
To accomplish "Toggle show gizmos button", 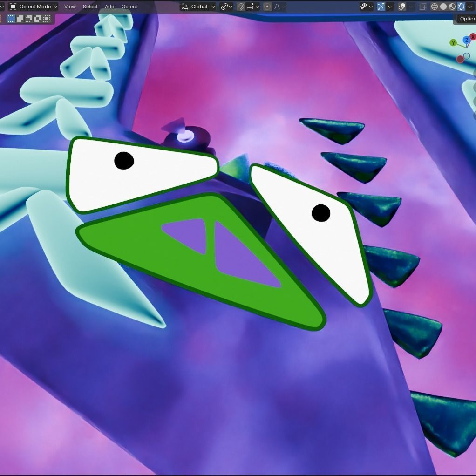I will (x=381, y=7).
